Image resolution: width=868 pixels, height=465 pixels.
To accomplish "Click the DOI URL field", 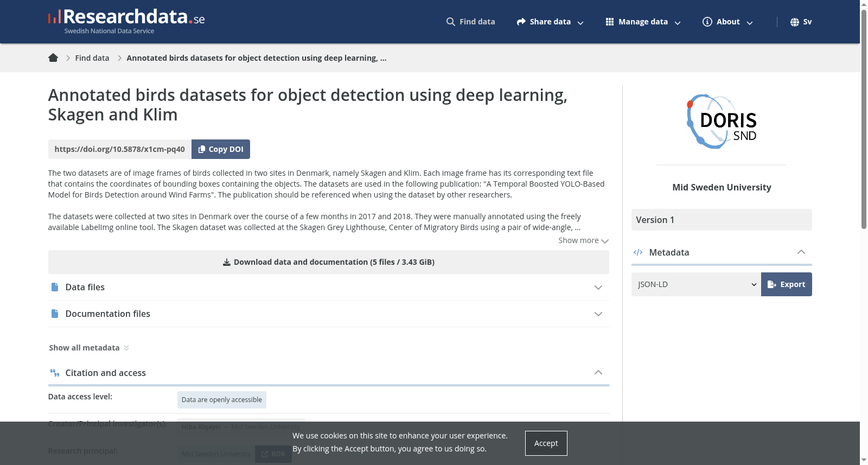I will [x=119, y=149].
